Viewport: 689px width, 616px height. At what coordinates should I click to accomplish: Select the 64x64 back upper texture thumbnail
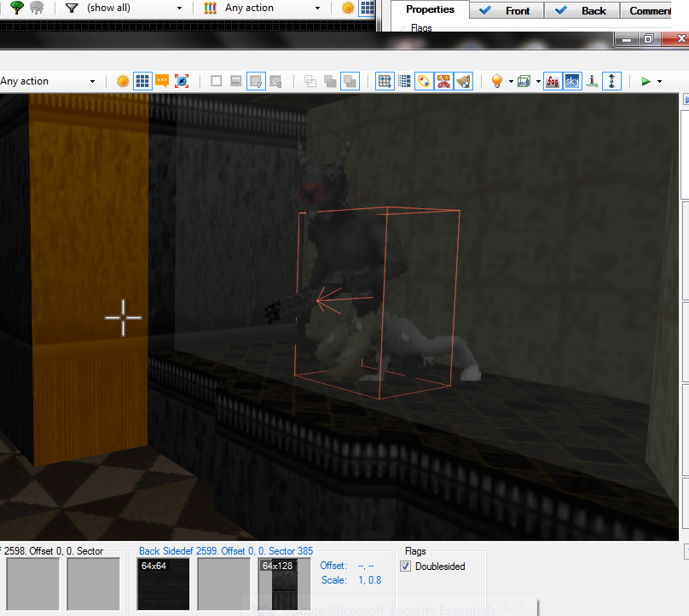pyautogui.click(x=163, y=584)
